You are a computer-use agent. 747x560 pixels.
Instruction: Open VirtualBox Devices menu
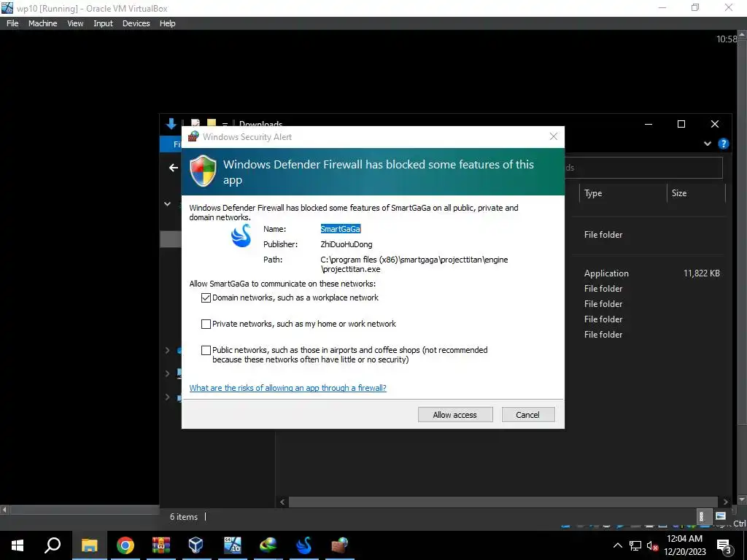[x=136, y=23]
